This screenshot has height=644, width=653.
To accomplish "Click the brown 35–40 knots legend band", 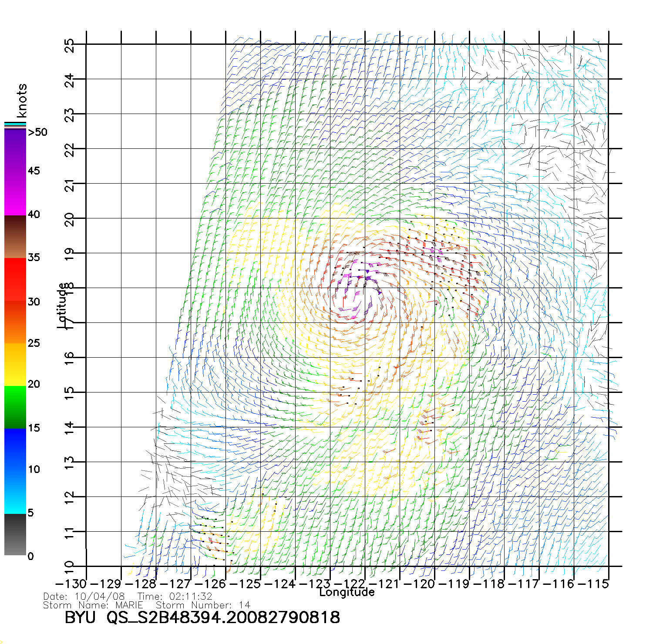I will (15, 237).
